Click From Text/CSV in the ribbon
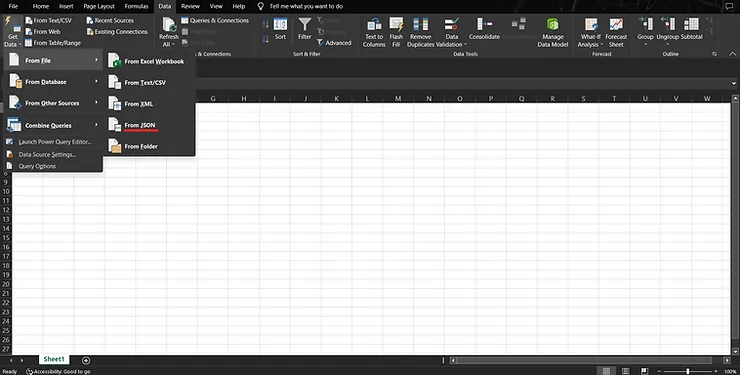The height and width of the screenshot is (375, 740). click(x=49, y=20)
